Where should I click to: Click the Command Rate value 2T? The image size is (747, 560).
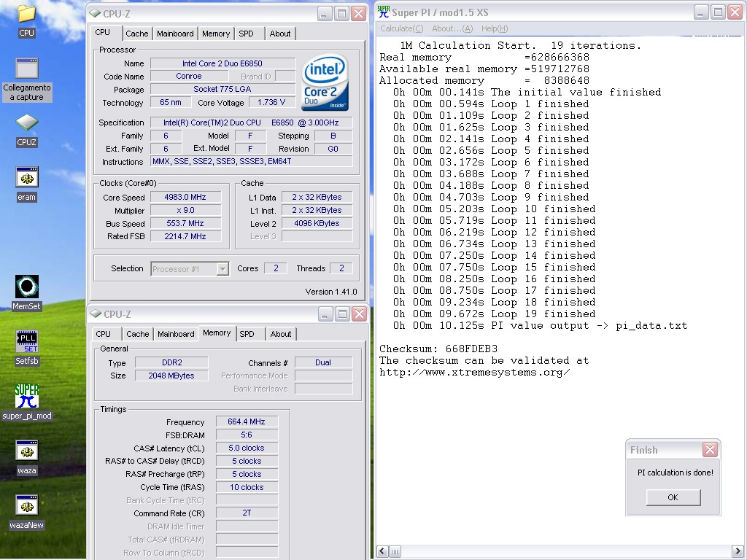[247, 513]
